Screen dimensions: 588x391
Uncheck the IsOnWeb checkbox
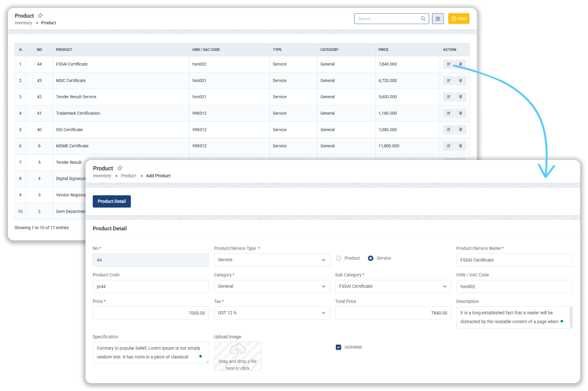(x=338, y=347)
